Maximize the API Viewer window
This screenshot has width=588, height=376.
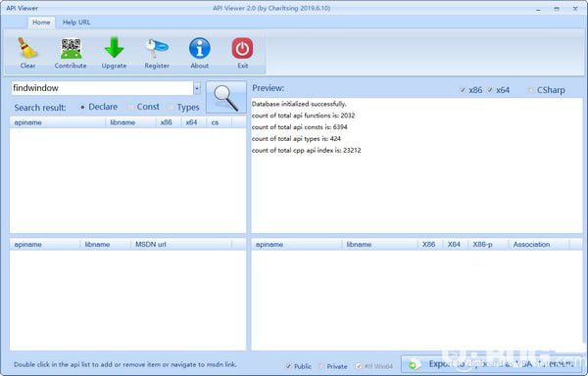(557, 9)
